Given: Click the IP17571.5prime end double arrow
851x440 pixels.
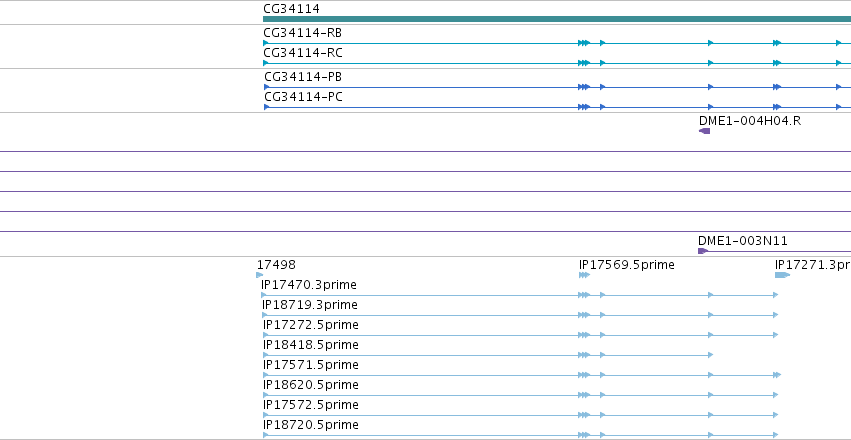Looking at the screenshot, I should (x=777, y=375).
